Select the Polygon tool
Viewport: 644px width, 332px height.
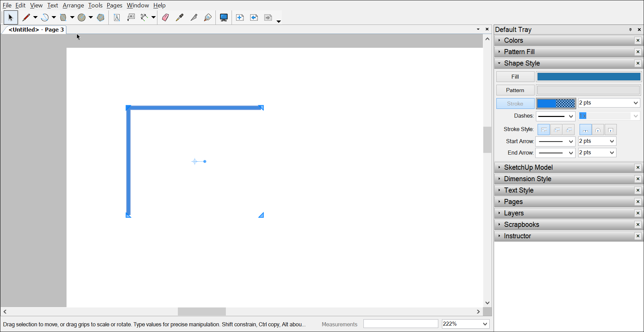tap(100, 17)
